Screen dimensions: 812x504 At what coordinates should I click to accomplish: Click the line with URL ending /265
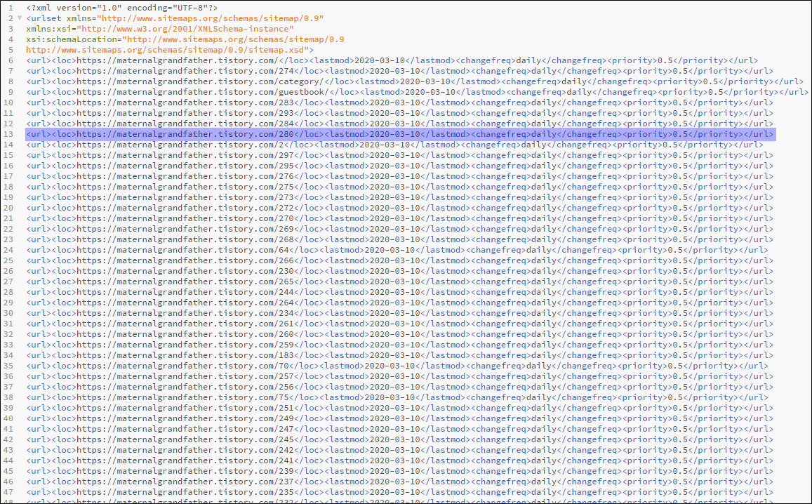tap(400, 281)
